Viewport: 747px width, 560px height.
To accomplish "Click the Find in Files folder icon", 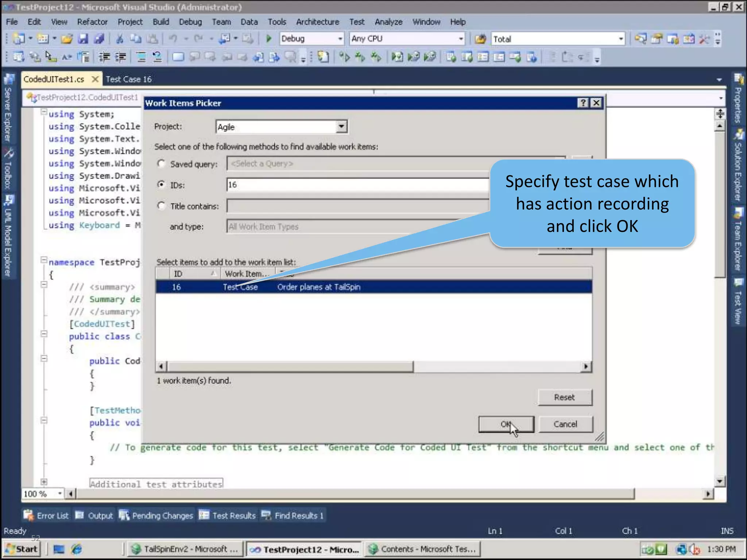I will (480, 39).
